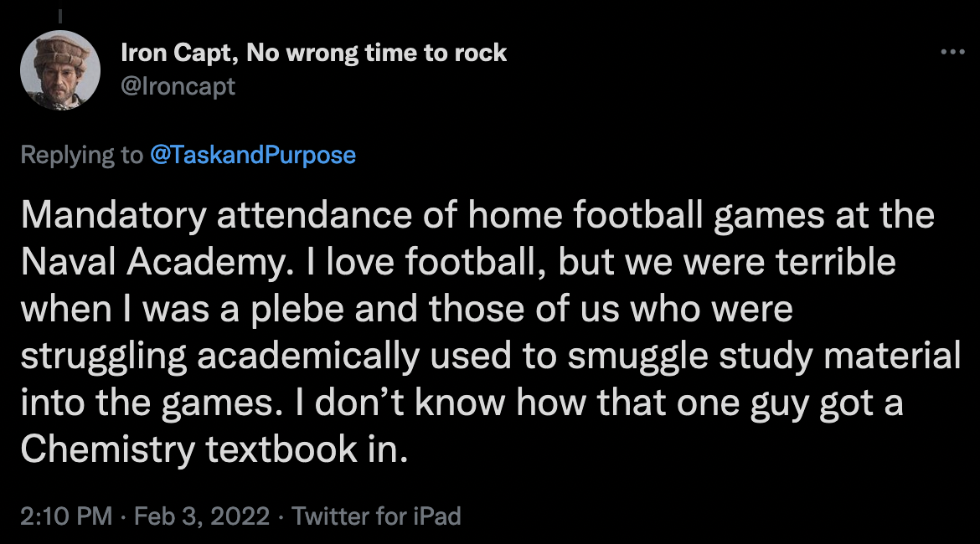The width and height of the screenshot is (980, 544).
Task: Click "I love football" in the tweet
Action: point(432,263)
